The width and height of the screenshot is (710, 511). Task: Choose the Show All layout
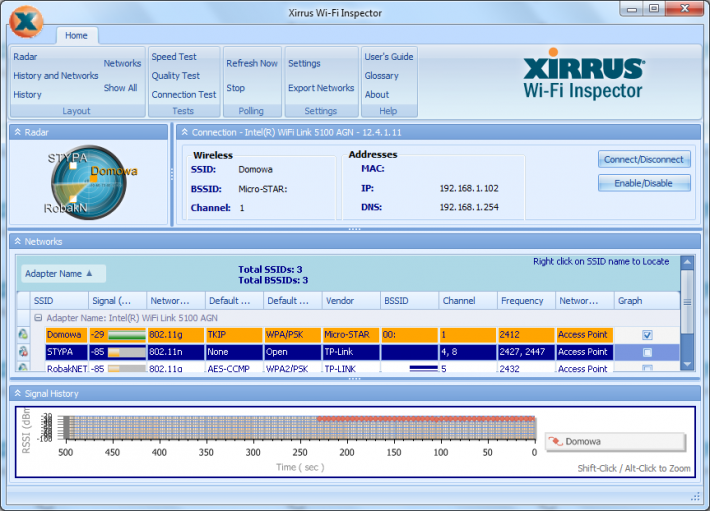pyautogui.click(x=120, y=88)
